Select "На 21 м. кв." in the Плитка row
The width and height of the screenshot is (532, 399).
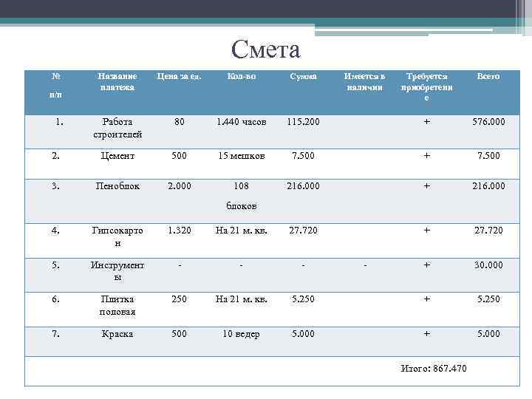pos(241,299)
